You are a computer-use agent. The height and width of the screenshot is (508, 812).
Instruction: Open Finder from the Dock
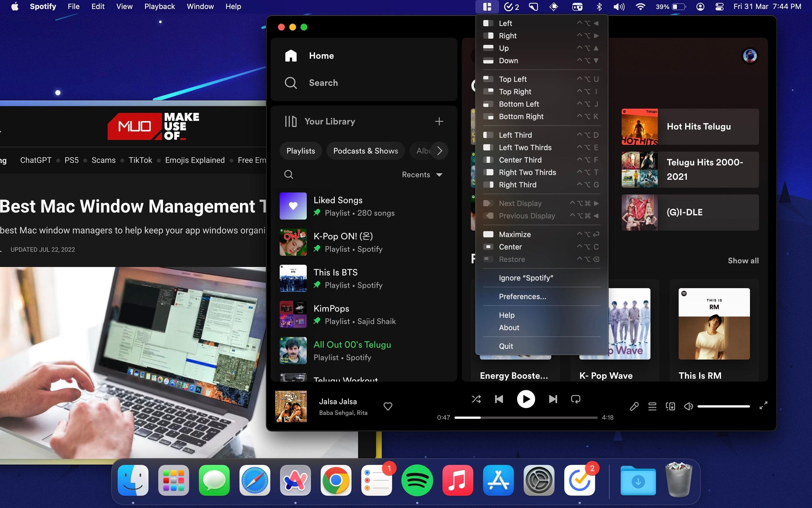(133, 480)
